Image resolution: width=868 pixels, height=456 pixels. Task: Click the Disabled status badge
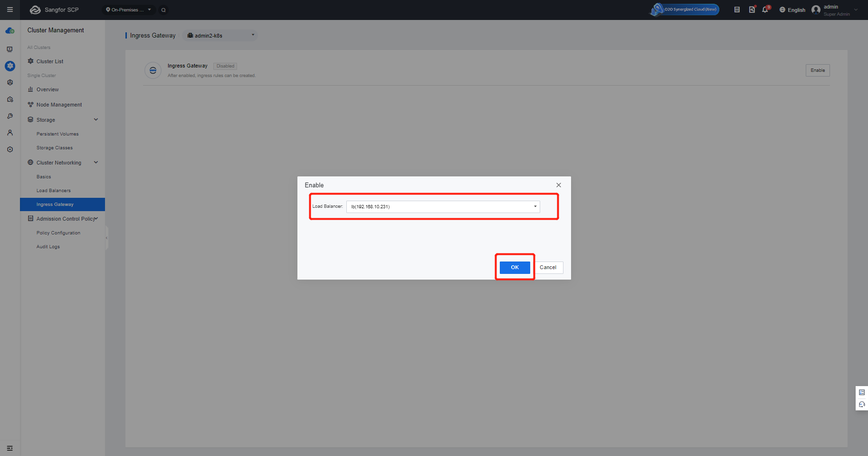225,66
